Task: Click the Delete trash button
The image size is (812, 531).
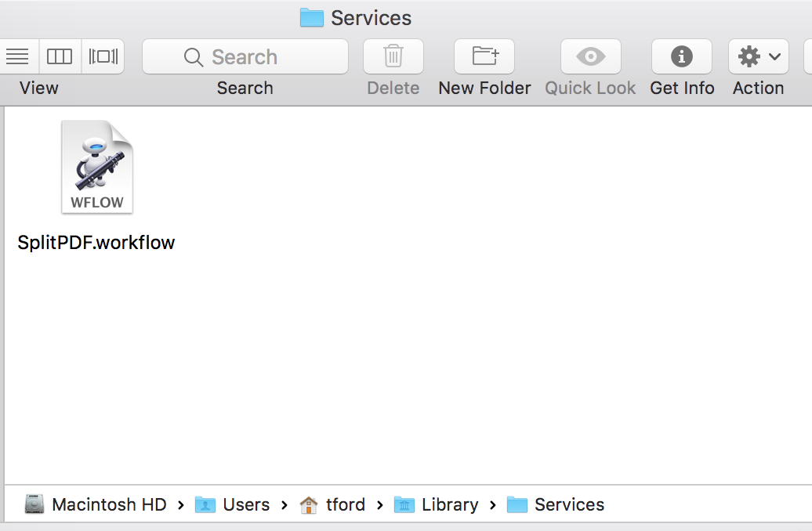Action: pos(393,56)
